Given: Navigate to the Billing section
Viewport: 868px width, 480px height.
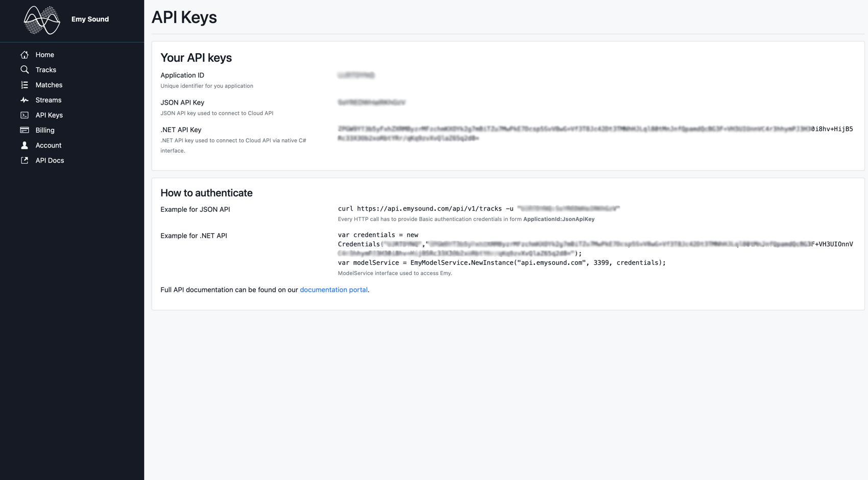Looking at the screenshot, I should coord(44,130).
